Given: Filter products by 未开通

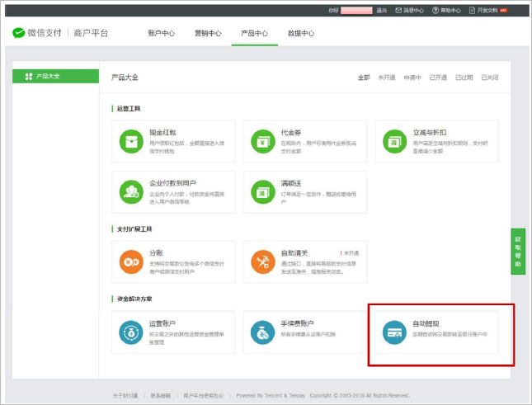Looking at the screenshot, I should pos(387,78).
